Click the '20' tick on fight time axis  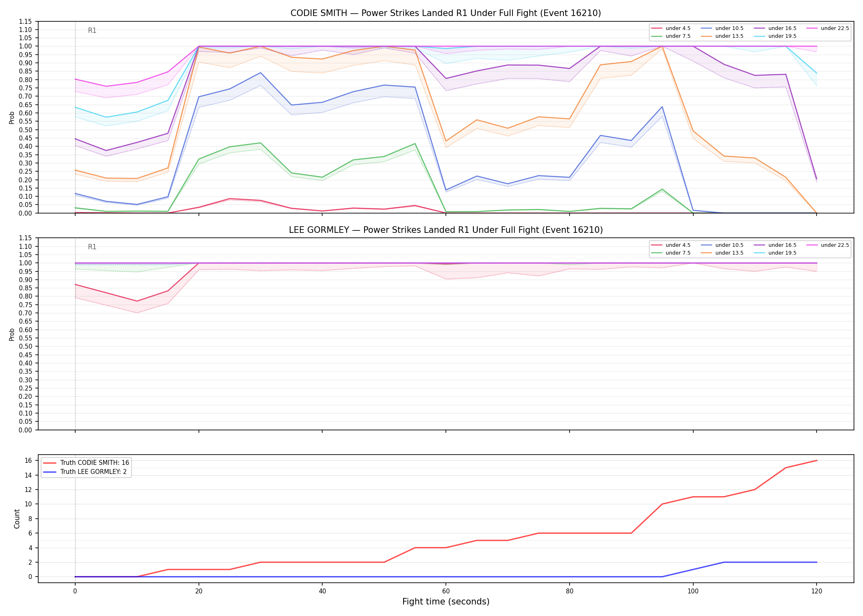(198, 591)
